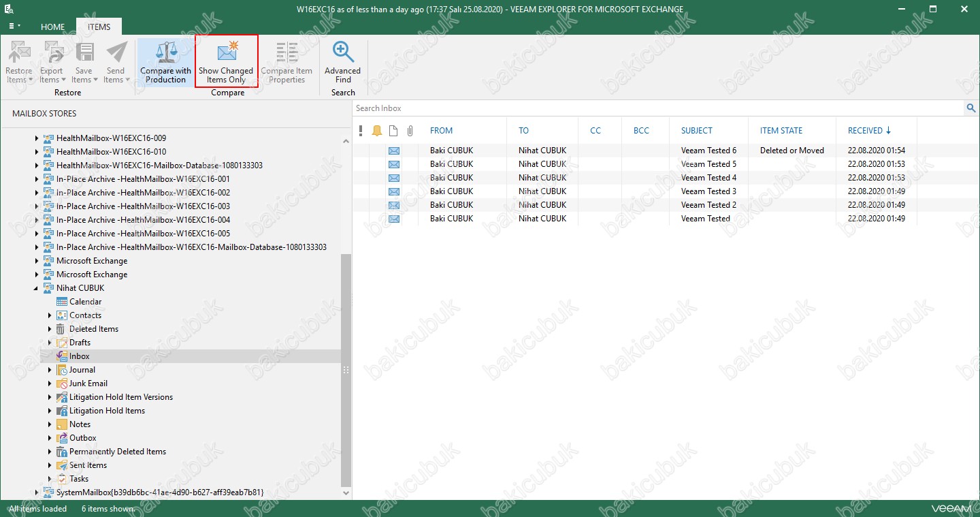Click the Veeam Explorer title bar icon
Viewport: 980px width, 517px height.
click(10, 9)
